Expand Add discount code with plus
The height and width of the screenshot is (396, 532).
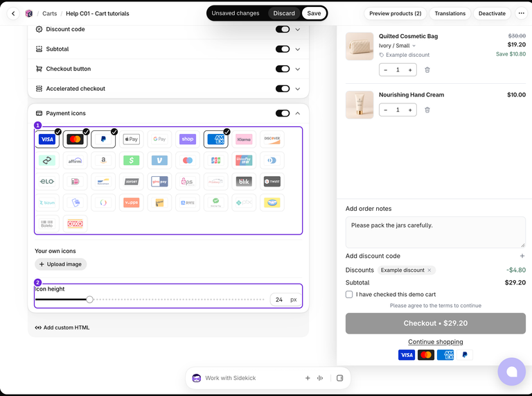click(x=522, y=256)
